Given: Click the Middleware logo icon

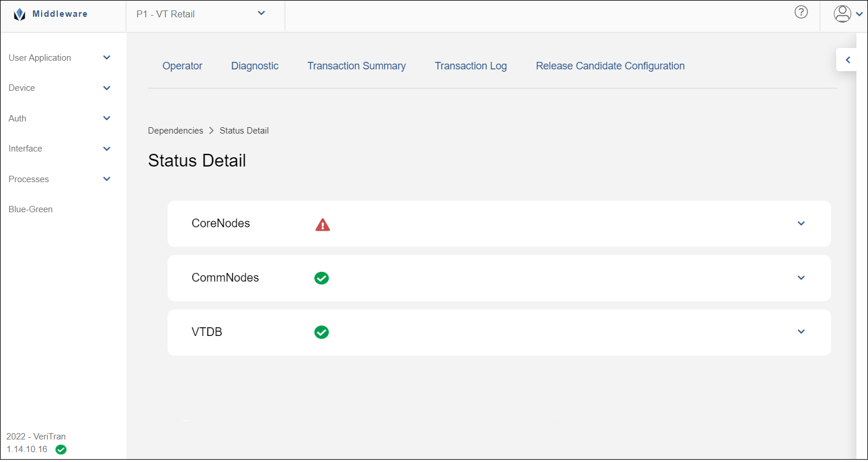Looking at the screenshot, I should point(20,14).
